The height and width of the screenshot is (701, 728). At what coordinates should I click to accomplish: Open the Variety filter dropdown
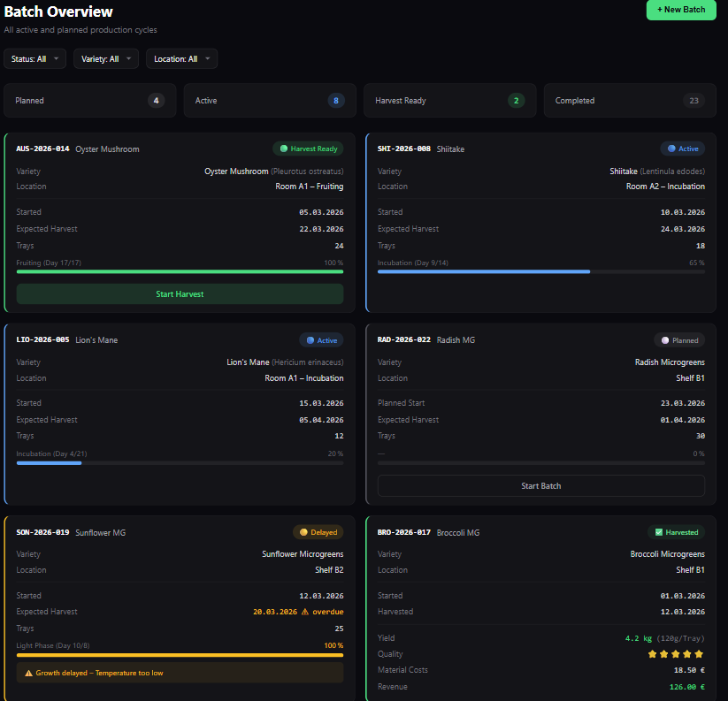click(106, 59)
